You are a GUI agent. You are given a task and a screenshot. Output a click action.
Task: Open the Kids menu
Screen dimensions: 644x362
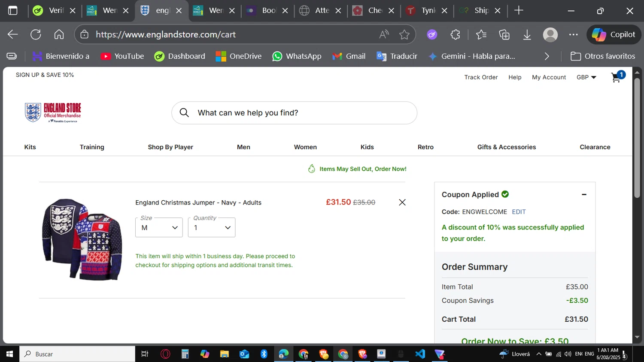click(x=367, y=147)
